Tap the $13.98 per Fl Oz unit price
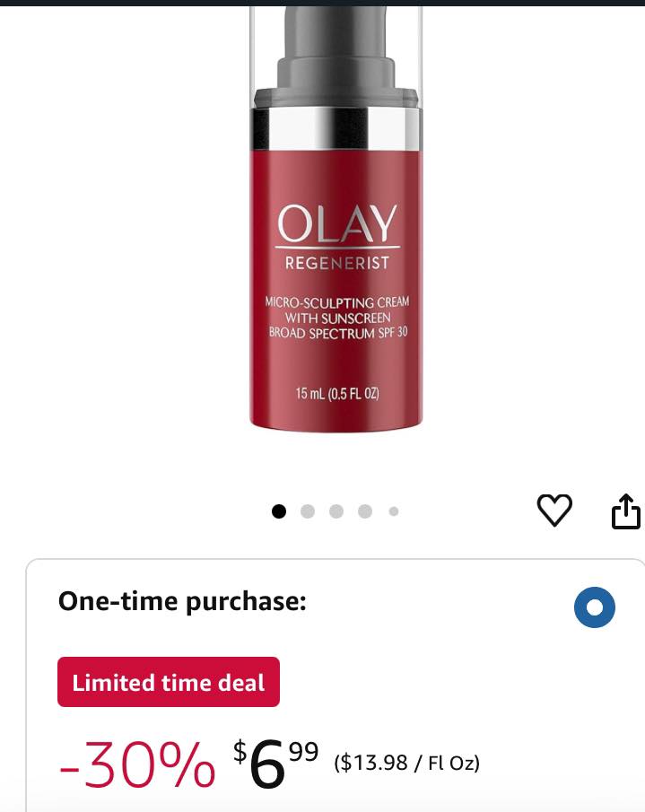The image size is (645, 812). 407,763
